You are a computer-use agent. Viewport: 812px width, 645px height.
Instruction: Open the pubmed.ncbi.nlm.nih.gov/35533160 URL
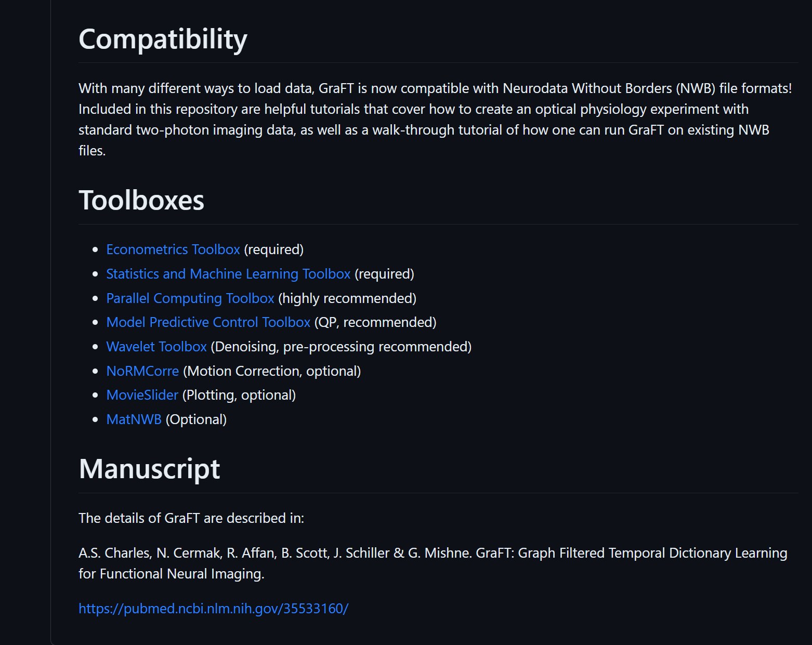[214, 609]
